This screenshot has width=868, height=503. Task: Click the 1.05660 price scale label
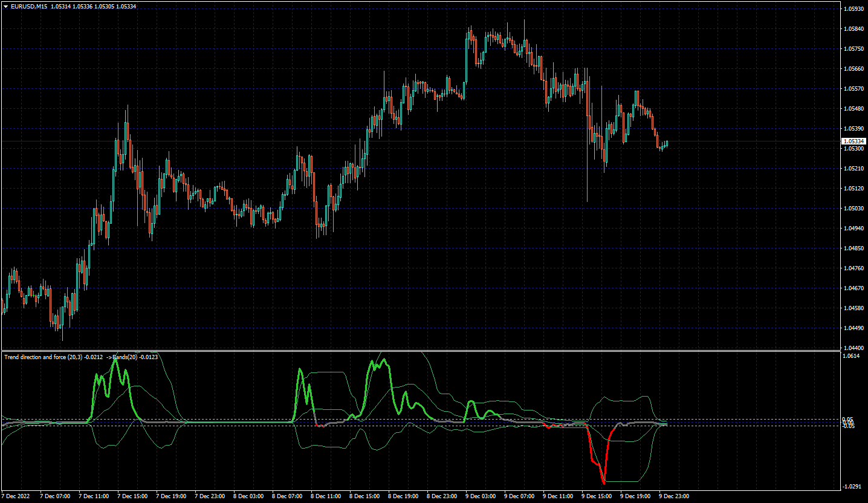pyautogui.click(x=853, y=68)
